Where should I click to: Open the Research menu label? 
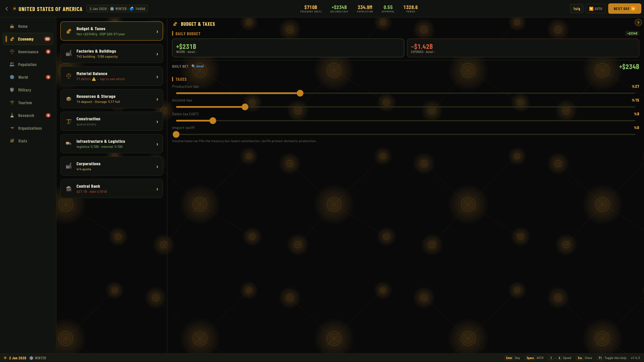coord(26,116)
